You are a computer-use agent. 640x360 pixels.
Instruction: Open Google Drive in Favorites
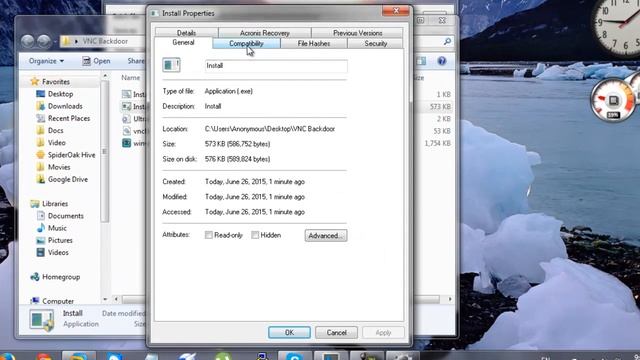pos(68,180)
